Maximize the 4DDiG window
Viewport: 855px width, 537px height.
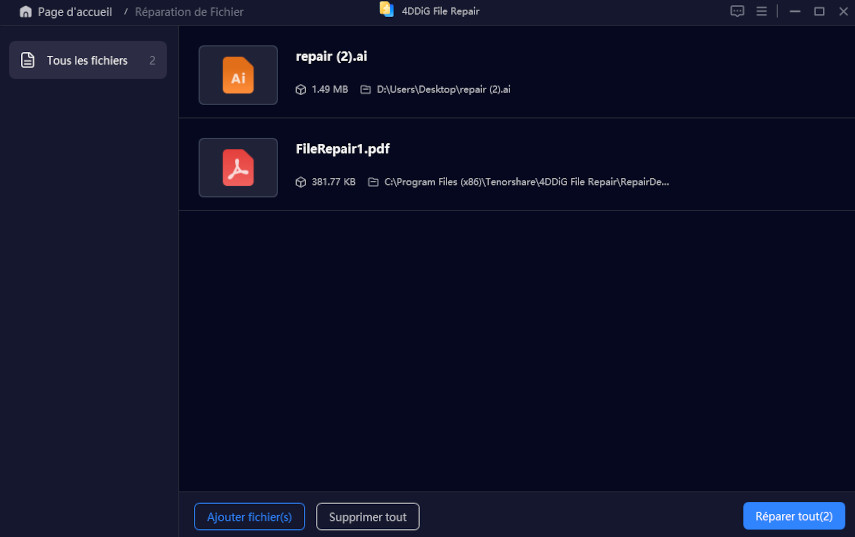(819, 11)
